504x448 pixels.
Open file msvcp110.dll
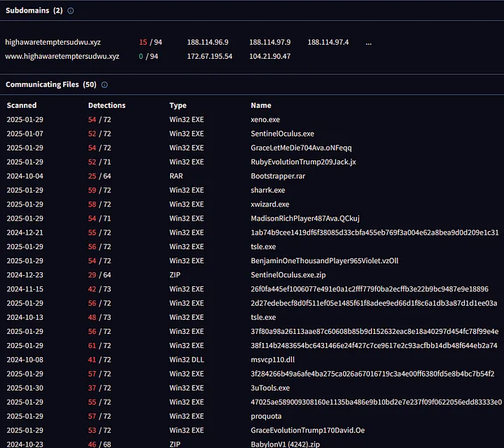pyautogui.click(x=272, y=360)
